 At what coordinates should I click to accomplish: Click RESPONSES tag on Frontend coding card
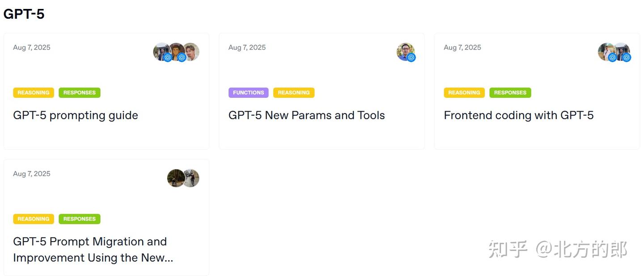(510, 92)
